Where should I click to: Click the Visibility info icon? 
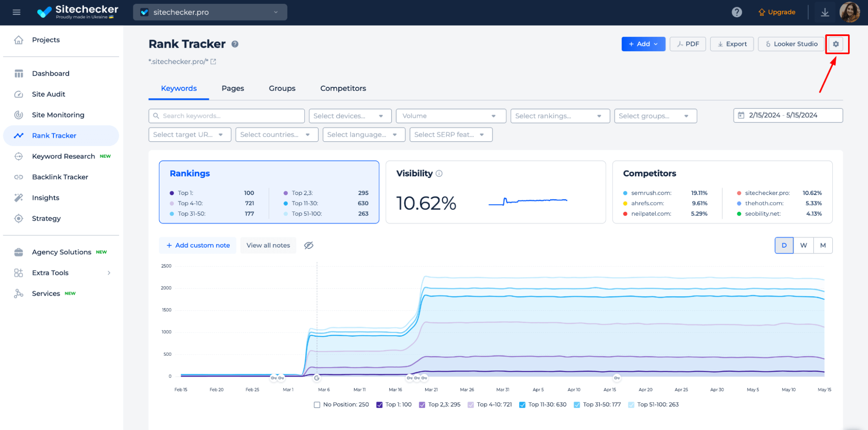[439, 173]
